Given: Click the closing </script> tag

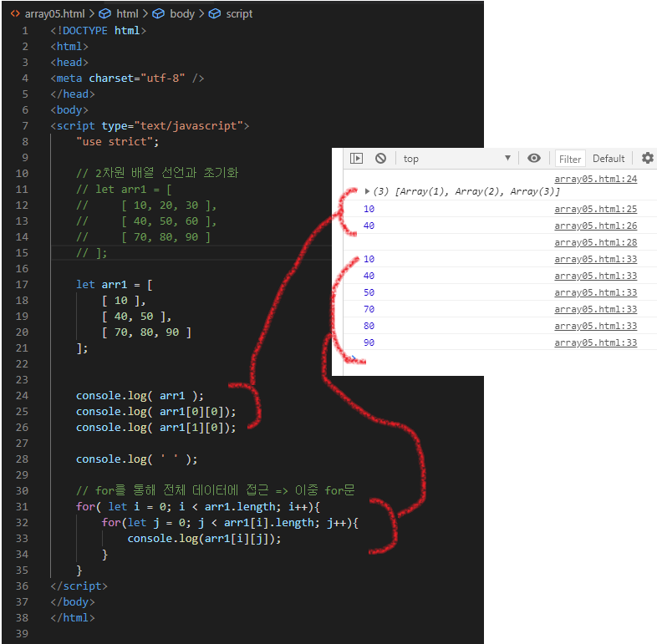Looking at the screenshot, I should tap(79, 586).
